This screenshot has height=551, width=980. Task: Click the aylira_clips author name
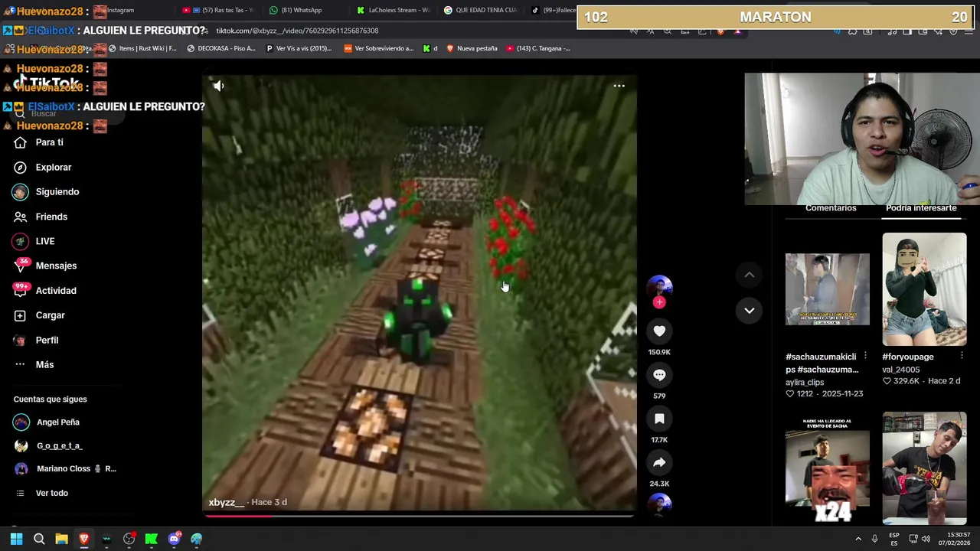[805, 382]
